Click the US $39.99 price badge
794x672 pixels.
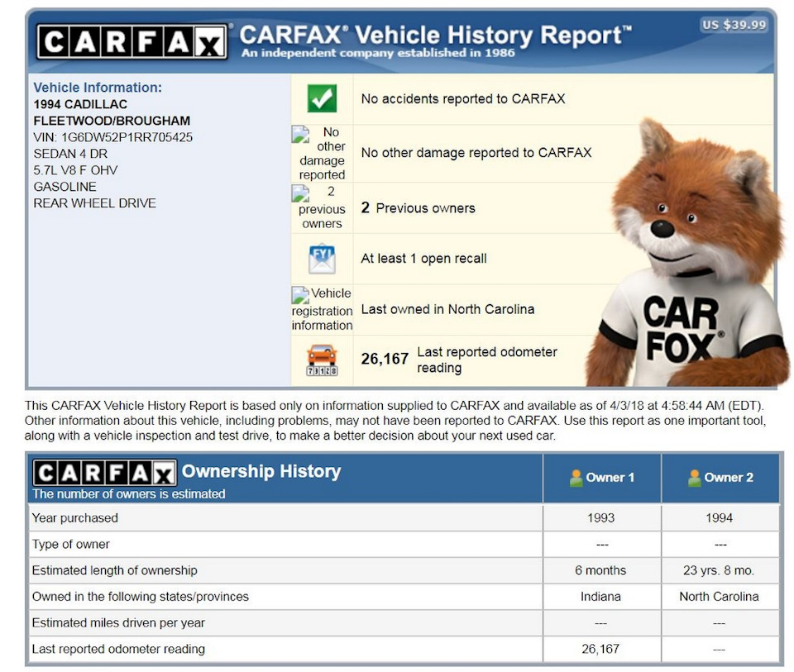(x=734, y=25)
